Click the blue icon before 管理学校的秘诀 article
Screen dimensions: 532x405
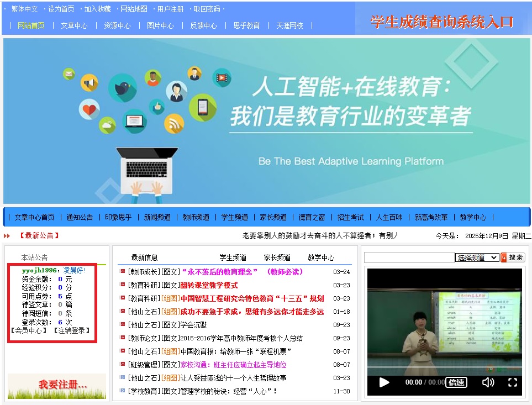point(123,391)
